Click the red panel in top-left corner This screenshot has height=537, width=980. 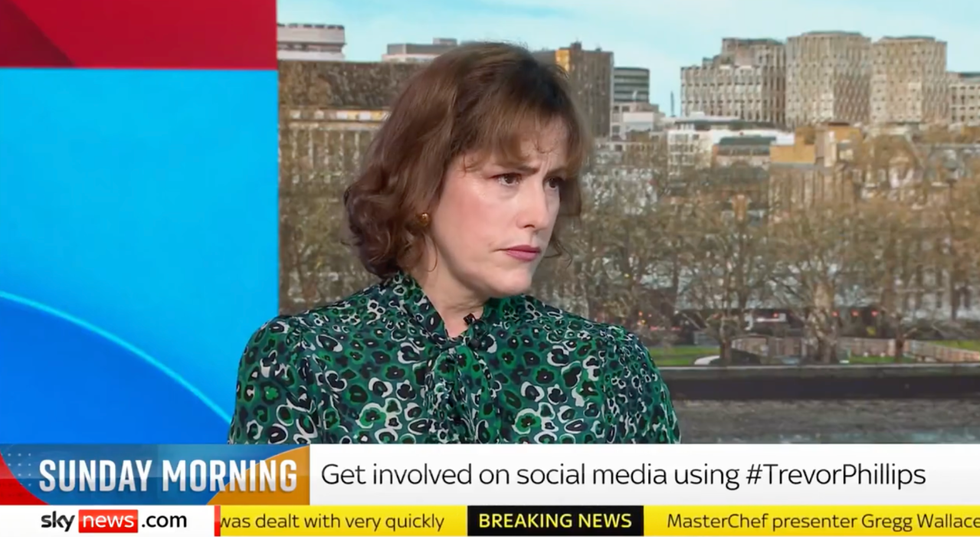pos(138,34)
